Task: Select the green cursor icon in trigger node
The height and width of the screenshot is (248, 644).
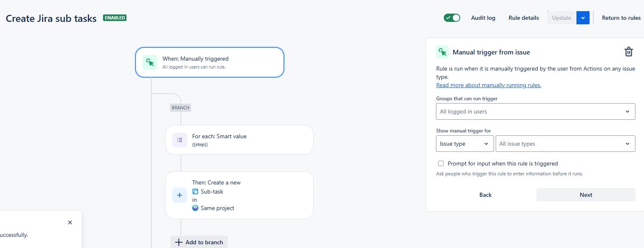Action: click(150, 62)
